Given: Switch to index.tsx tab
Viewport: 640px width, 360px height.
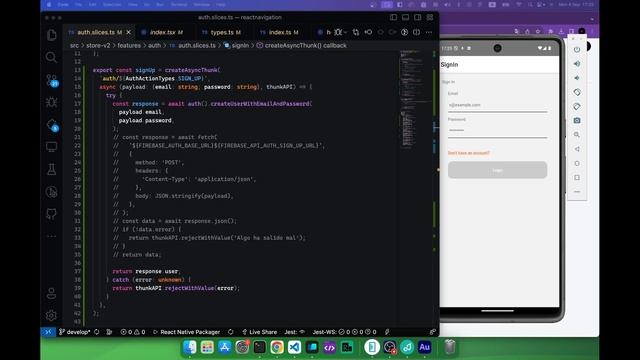Looking at the screenshot, I should point(162,32).
